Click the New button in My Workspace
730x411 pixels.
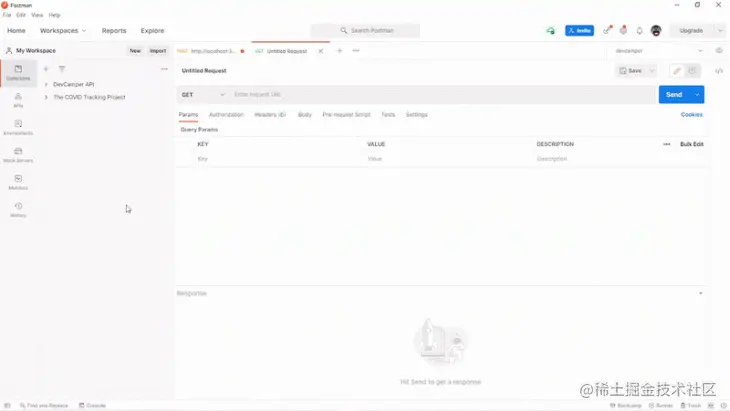pos(135,51)
